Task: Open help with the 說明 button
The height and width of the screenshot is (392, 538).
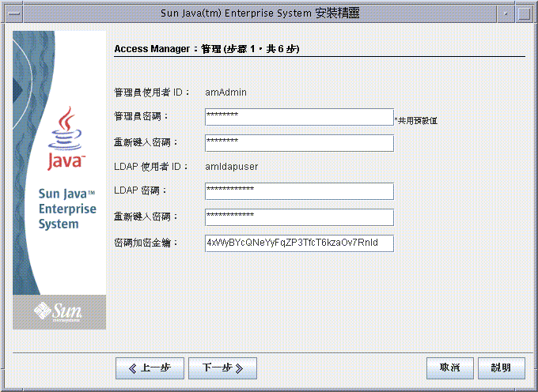Action: [502, 368]
